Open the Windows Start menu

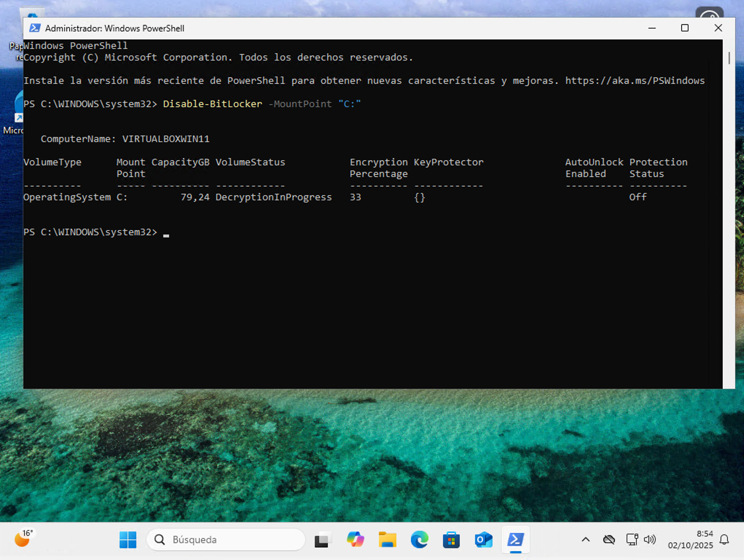[128, 540]
